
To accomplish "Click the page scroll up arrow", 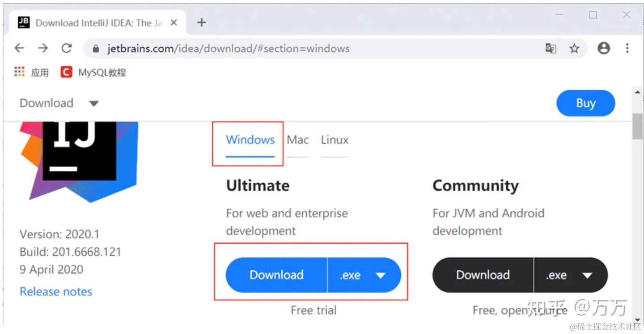I will (x=637, y=92).
